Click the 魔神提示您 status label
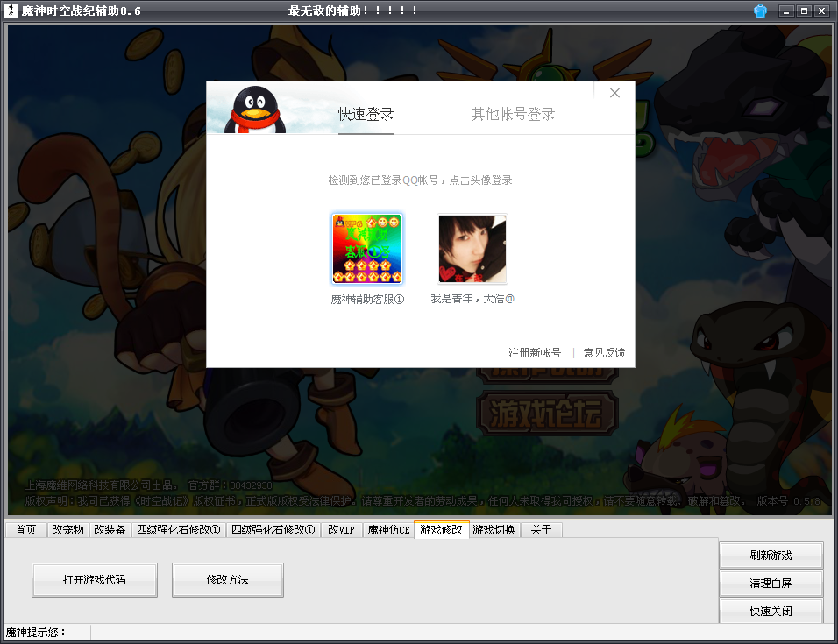838x644 pixels. click(35, 633)
